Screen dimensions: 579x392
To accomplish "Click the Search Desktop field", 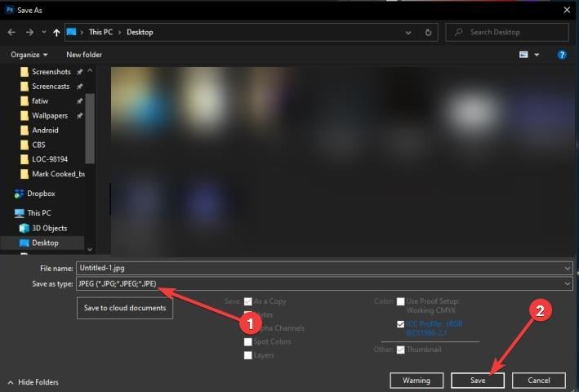I will (x=507, y=33).
